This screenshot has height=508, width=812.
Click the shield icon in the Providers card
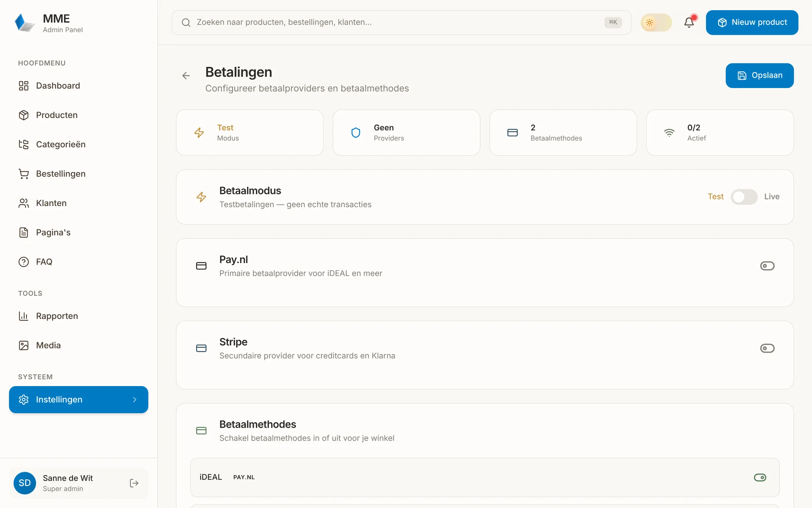point(356,133)
